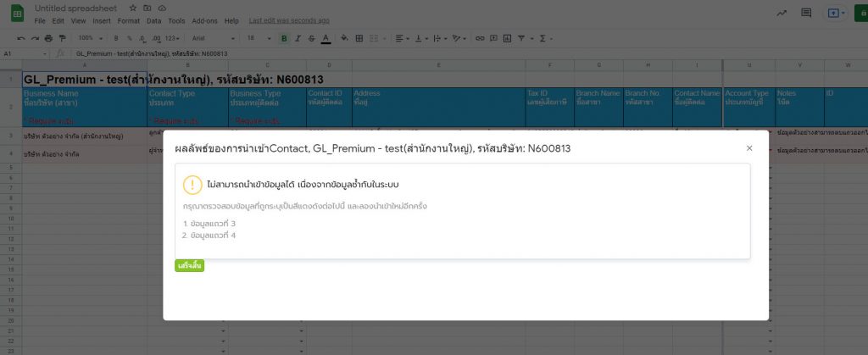Click decrease decimal places icon
The height and width of the screenshot is (355, 868).
142,38
